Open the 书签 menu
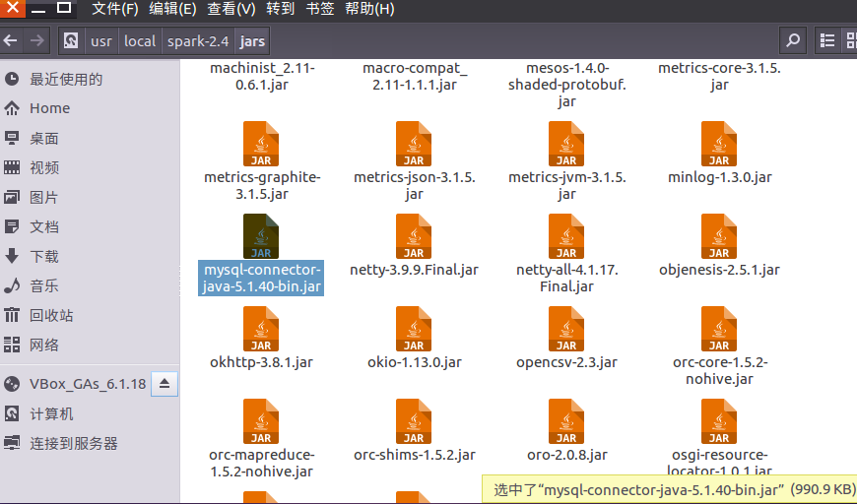This screenshot has height=504, width=857. [x=320, y=9]
